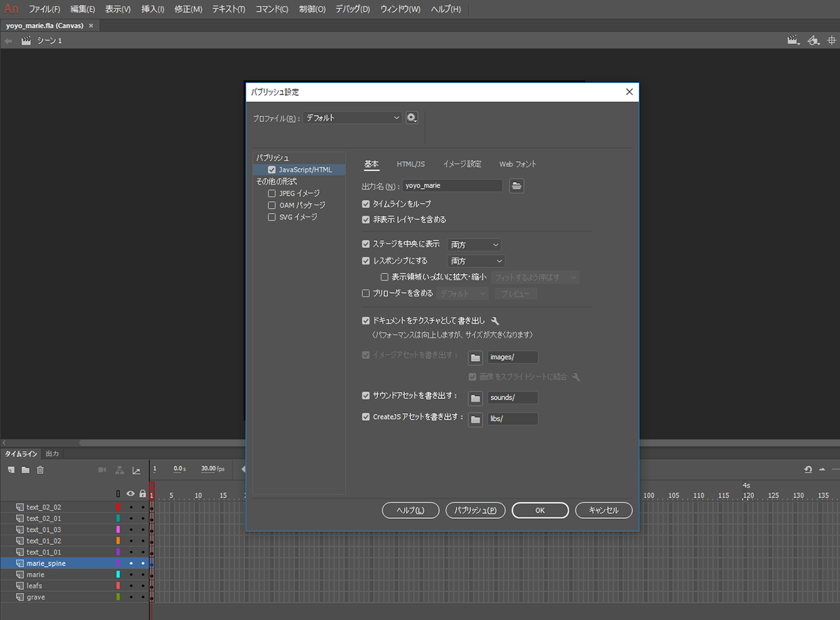Screen dimensions: 840x620
Task: Toggle レスポンシブにする checkbox
Action: point(366,261)
